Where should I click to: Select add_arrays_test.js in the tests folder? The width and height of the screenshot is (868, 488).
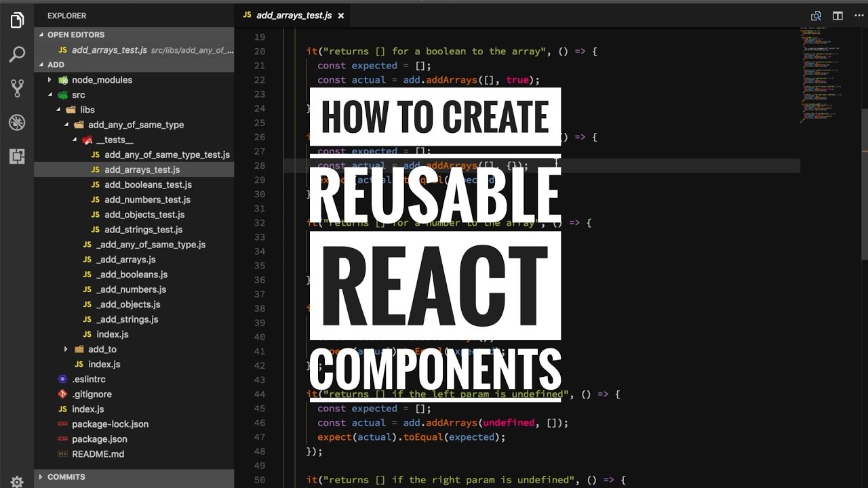click(134, 169)
